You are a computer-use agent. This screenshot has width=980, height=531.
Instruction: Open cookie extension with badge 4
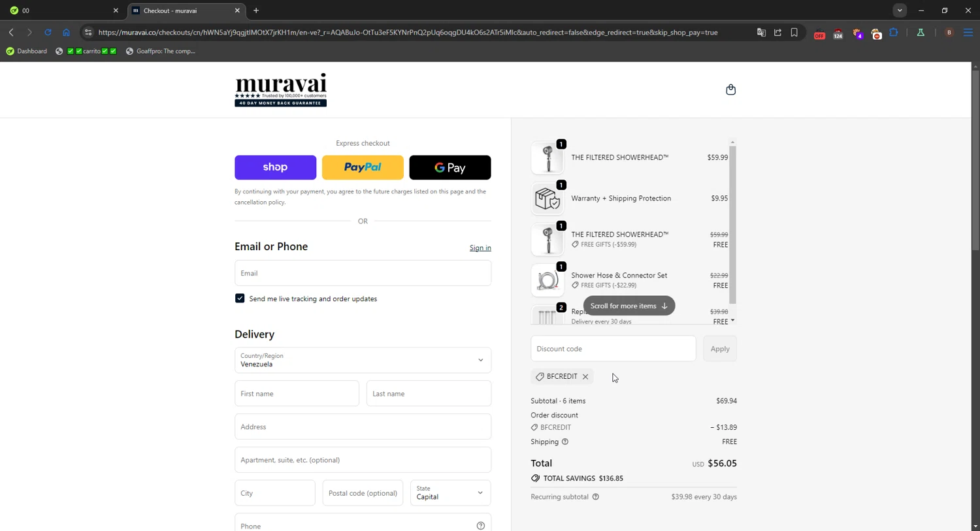point(857,33)
